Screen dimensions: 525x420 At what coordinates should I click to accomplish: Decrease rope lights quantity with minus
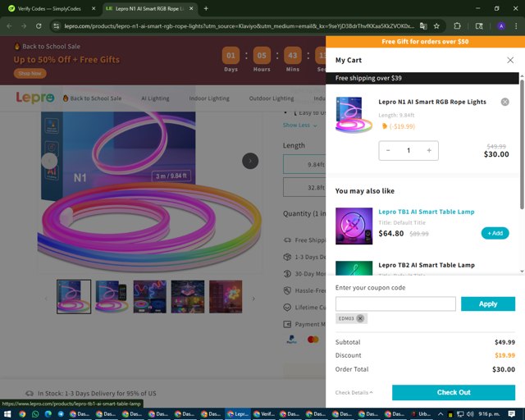(x=388, y=150)
